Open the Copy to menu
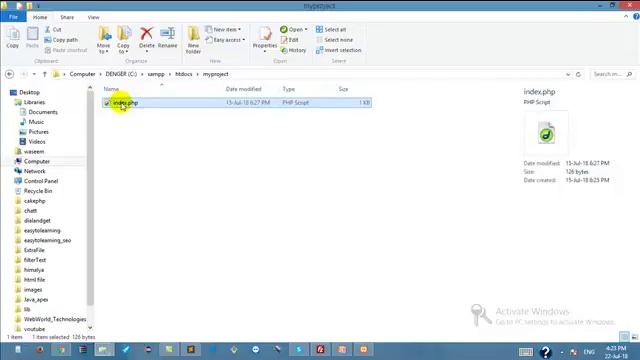The image size is (640, 360). [x=124, y=40]
